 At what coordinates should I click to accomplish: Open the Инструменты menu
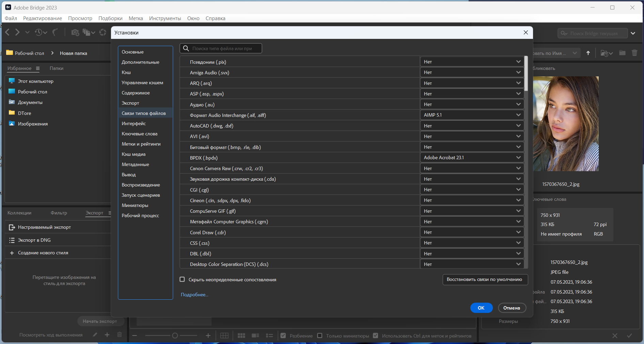point(165,18)
